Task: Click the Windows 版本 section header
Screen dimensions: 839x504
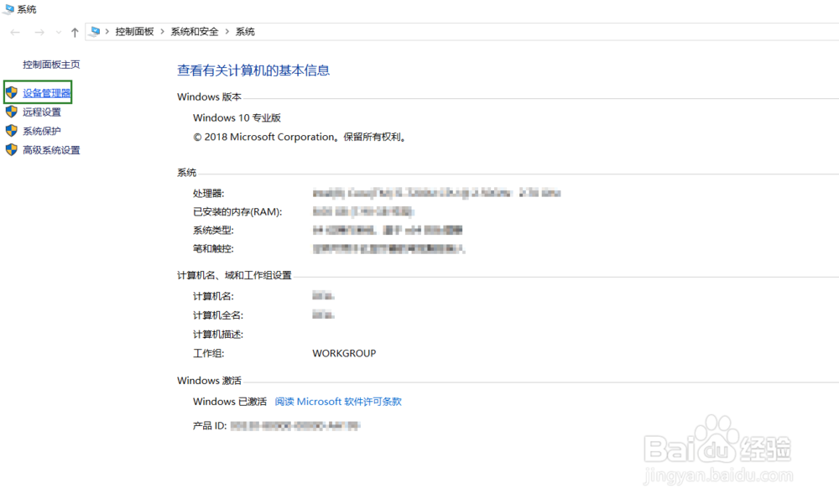Action: click(209, 96)
